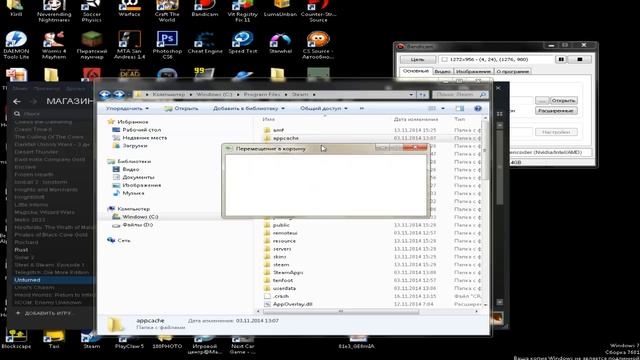This screenshot has width=640, height=360.
Task: Click the Explorer back navigation arrow
Action: point(105,95)
